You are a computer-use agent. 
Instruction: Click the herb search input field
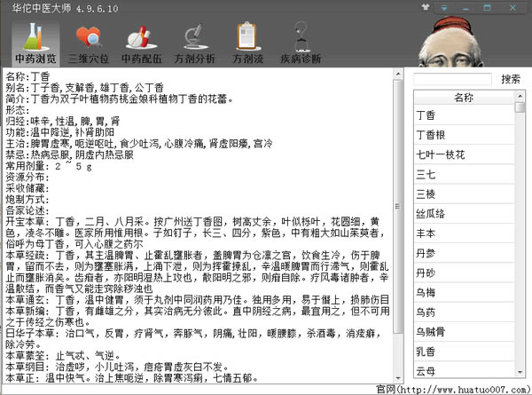coord(451,79)
